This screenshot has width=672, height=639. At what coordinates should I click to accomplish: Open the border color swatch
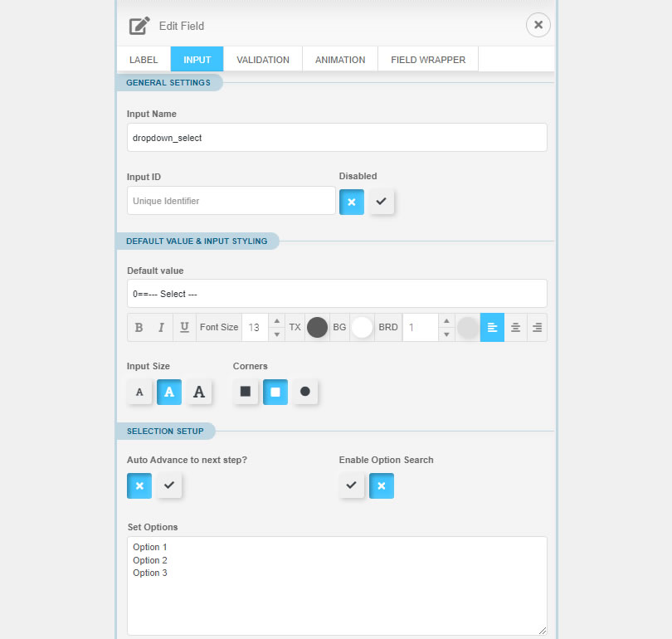pos(468,328)
